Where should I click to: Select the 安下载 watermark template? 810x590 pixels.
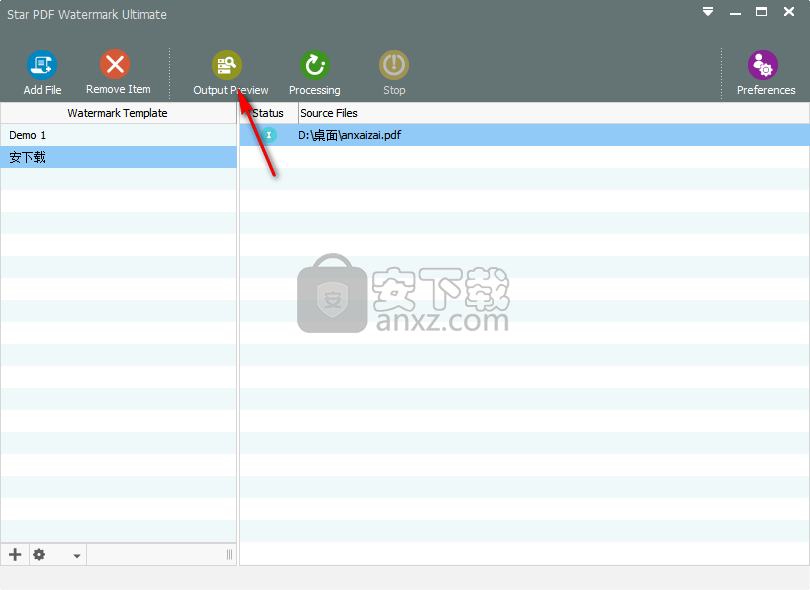pos(118,157)
